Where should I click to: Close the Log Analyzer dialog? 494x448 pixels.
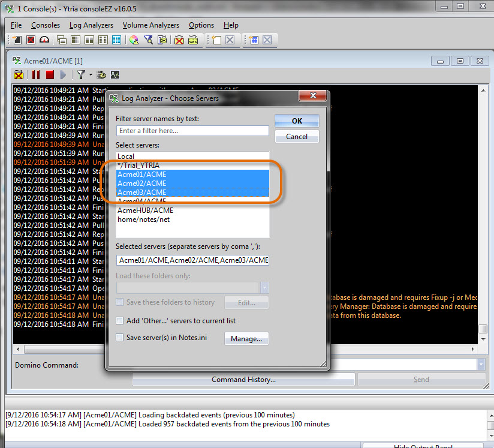(x=313, y=95)
